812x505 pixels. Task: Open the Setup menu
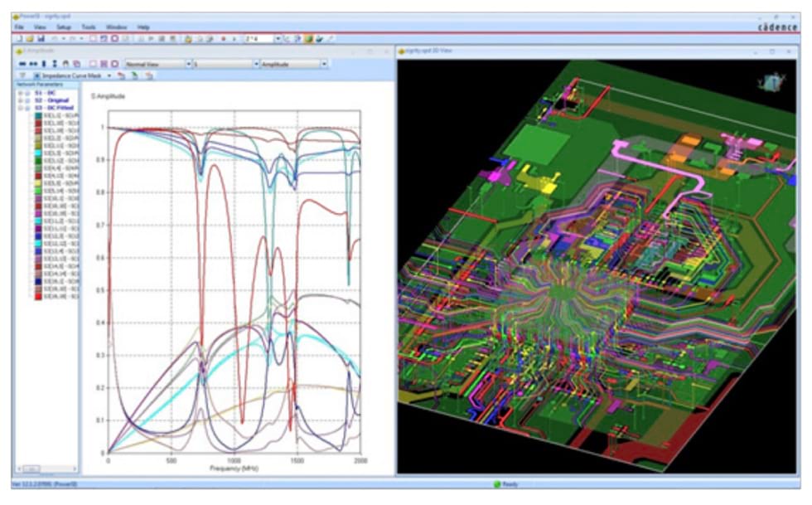point(64,27)
